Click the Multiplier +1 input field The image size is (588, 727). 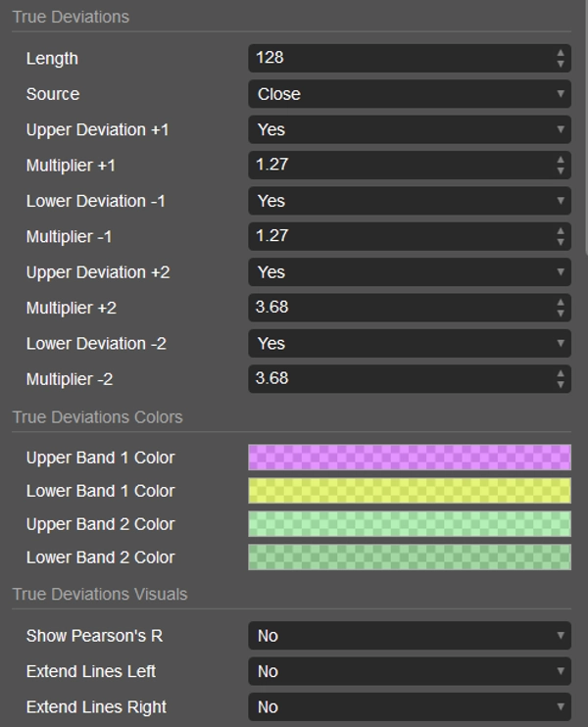pos(397,165)
